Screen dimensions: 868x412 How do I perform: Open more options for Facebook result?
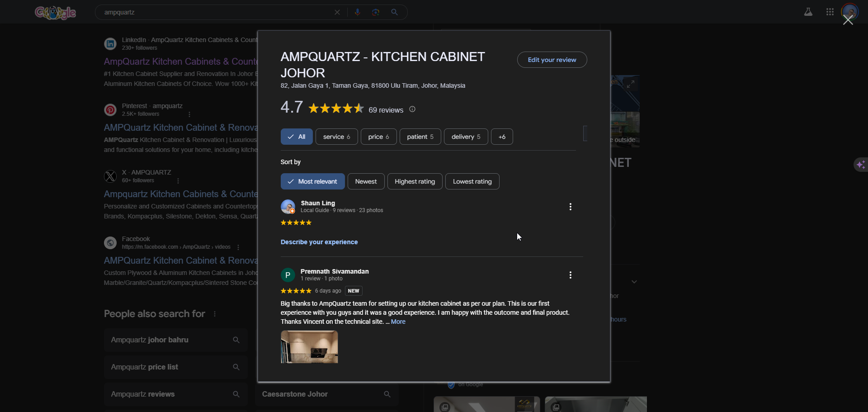pyautogui.click(x=238, y=247)
